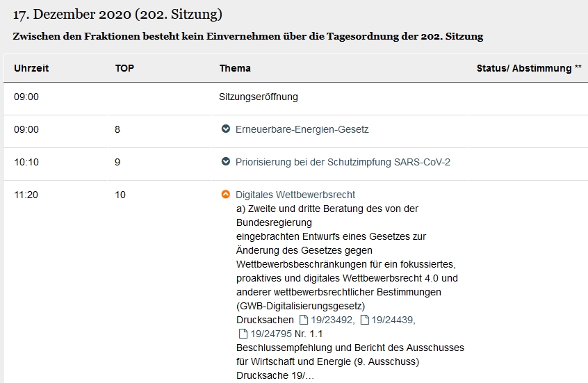Expand the Erneuerbare-Energien-Gesetz chevron icon
Screen dimensions: 588x383
(226, 129)
